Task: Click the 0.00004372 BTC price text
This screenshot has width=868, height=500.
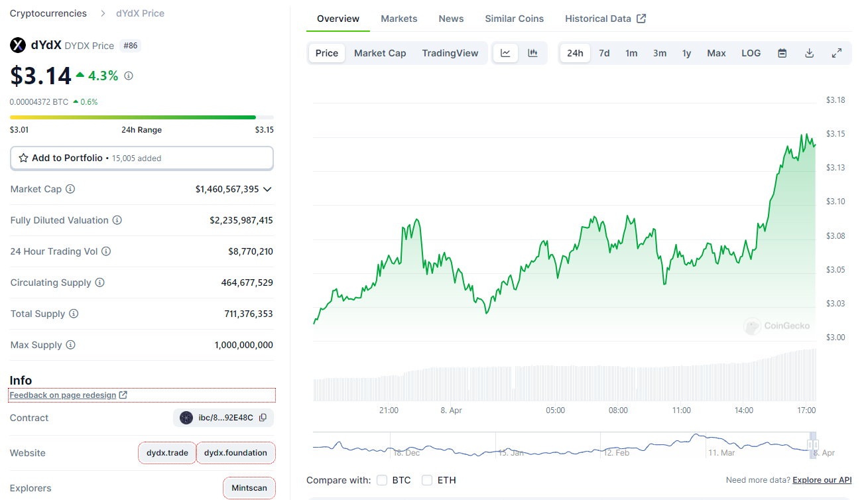Action: pos(39,102)
